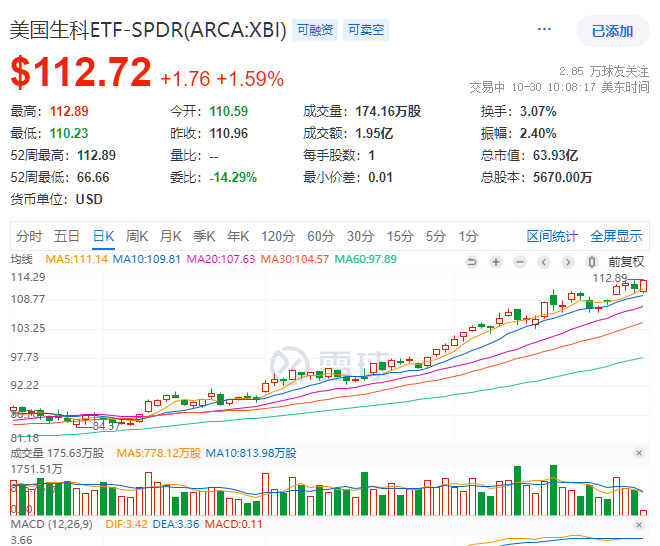Screen dimensions: 660x546
Task: Click the MA30:104.57 moving average label
Action: click(295, 259)
